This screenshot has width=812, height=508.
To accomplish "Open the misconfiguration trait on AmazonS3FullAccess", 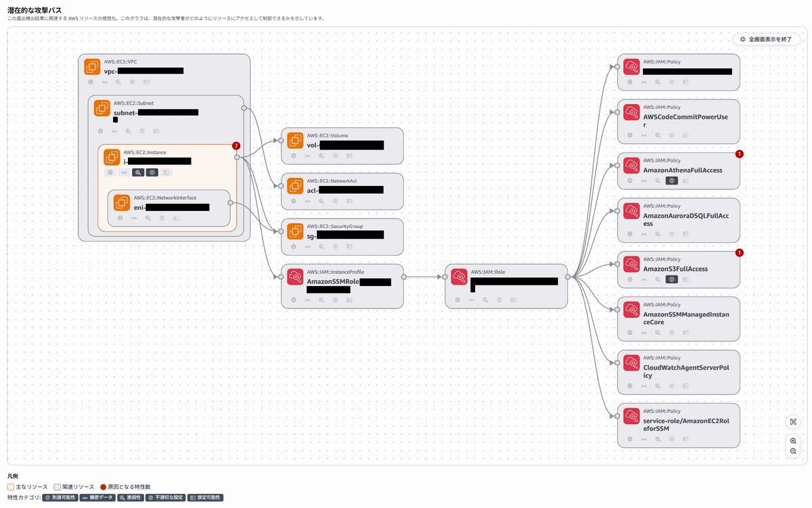I will [672, 279].
